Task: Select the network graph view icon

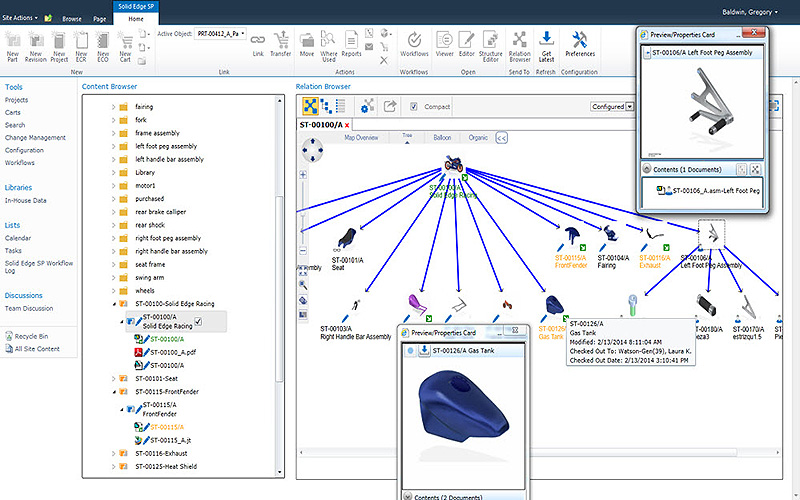Action: (x=310, y=106)
